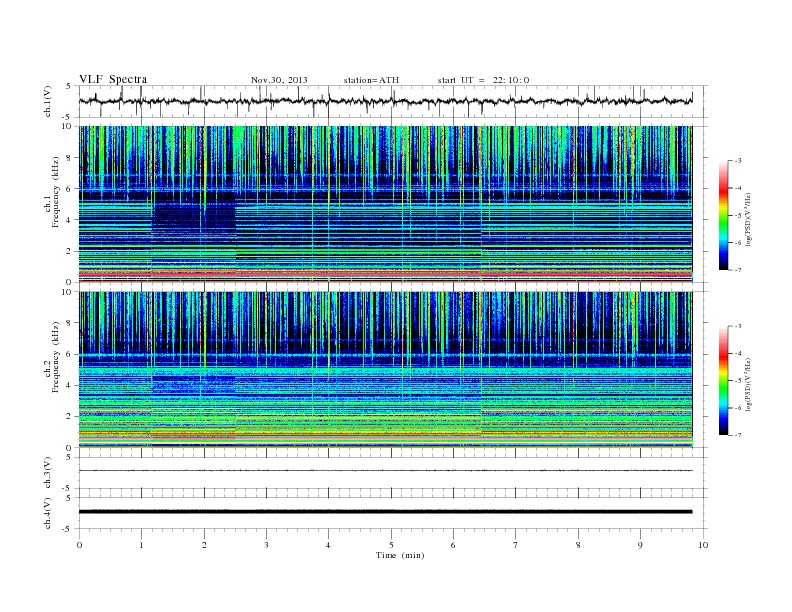Click the "-7" tick on upper colorbar
This screenshot has width=792, height=612.
(x=737, y=270)
